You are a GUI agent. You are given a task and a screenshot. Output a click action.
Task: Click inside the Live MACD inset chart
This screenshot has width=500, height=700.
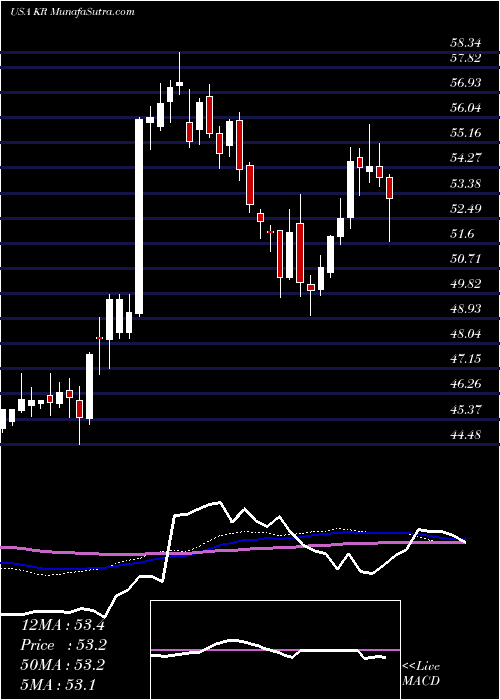[x=275, y=650]
